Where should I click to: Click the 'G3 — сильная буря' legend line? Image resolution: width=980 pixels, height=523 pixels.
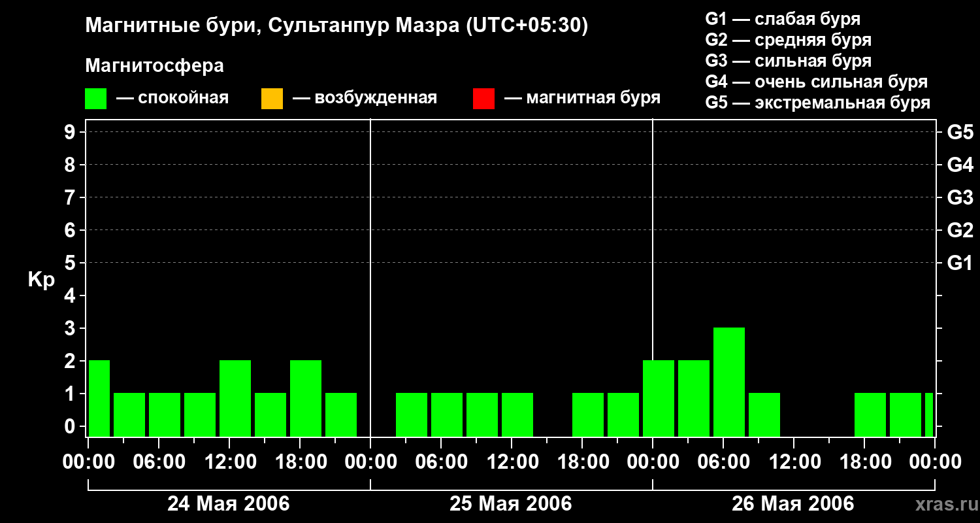click(788, 61)
